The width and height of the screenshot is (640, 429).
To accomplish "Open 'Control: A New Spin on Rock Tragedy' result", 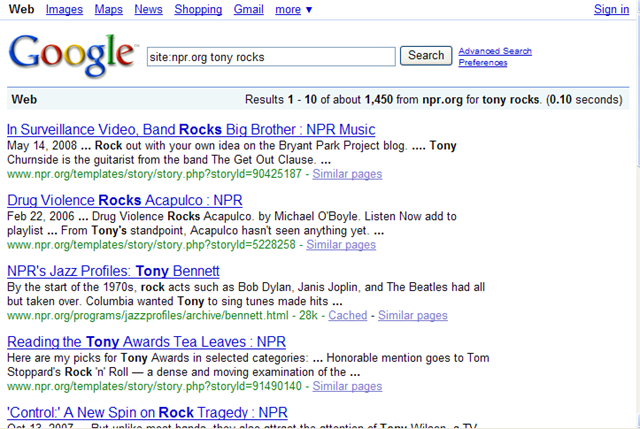I will 147,413.
